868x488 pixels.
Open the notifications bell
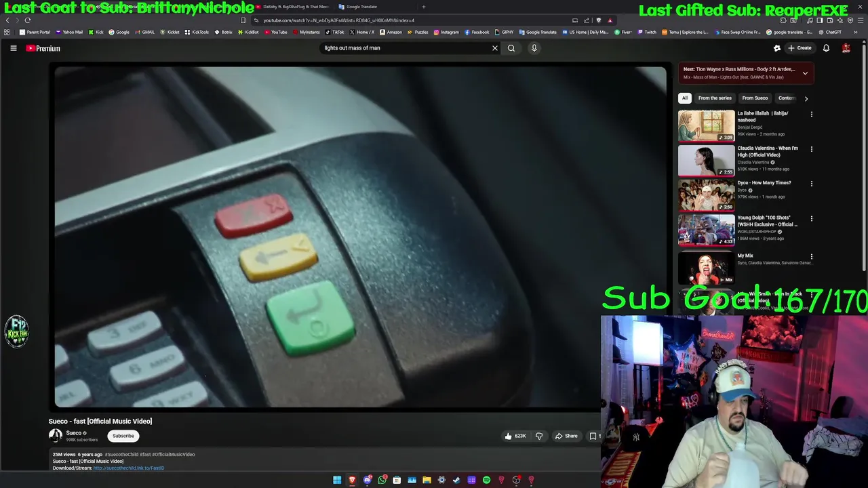tap(826, 48)
